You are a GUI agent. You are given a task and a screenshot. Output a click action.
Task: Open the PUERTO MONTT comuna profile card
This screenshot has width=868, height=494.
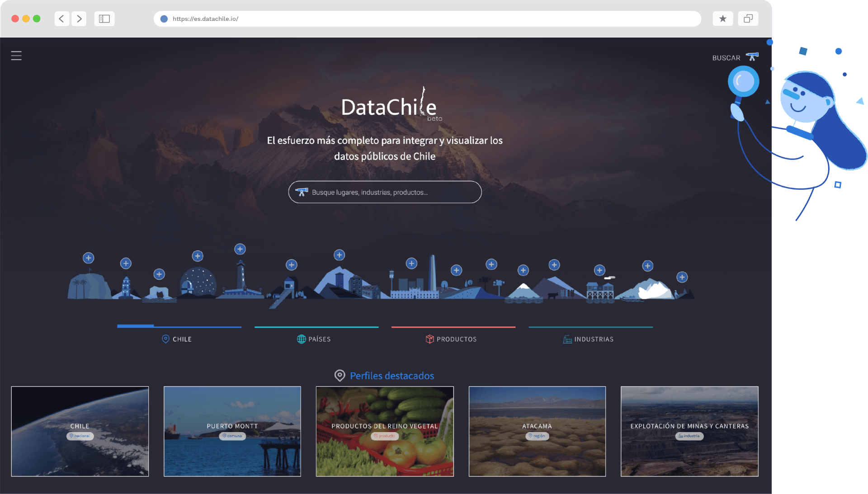pyautogui.click(x=232, y=431)
